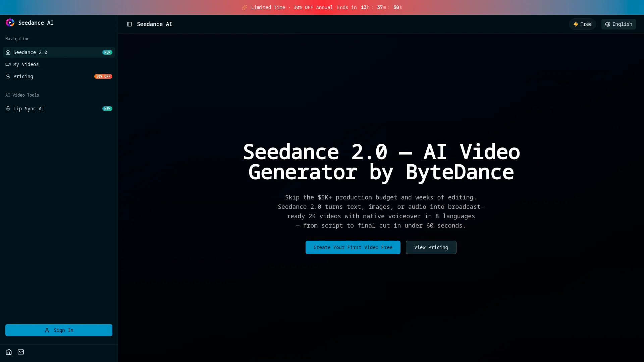
Task: Click the Pricing dollar icon
Action: click(8, 76)
